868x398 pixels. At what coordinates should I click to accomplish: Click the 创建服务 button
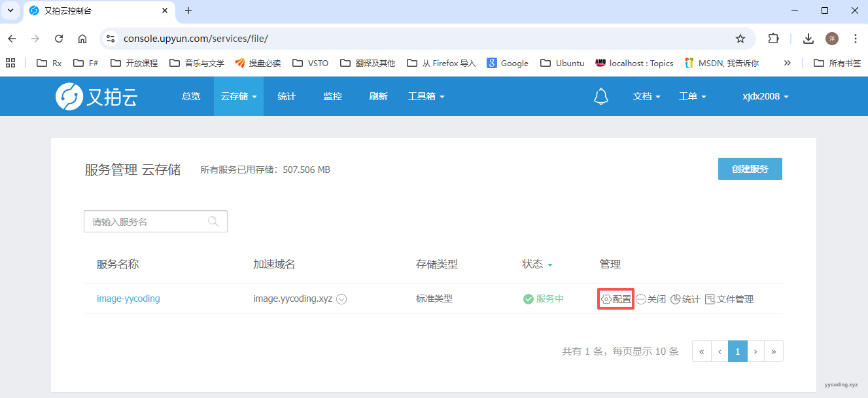(x=750, y=169)
